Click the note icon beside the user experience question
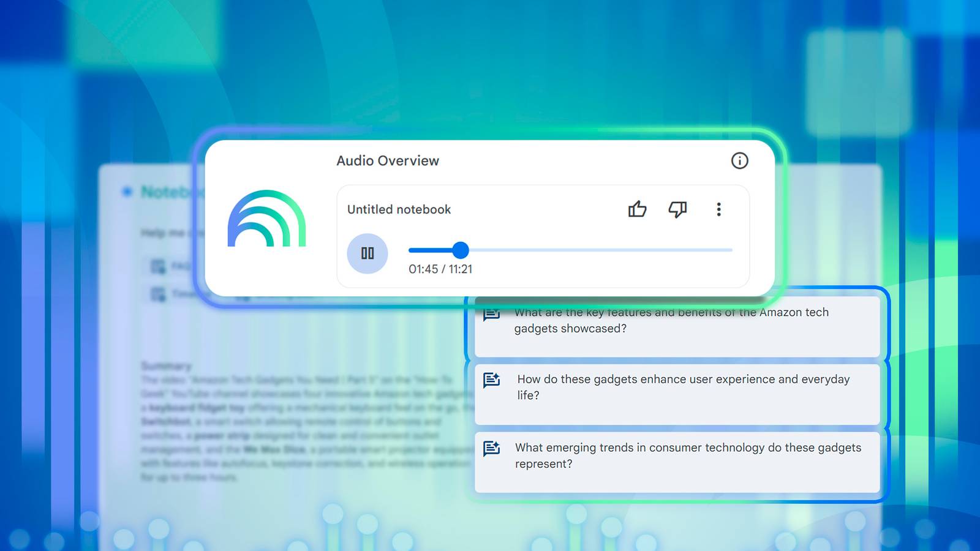The image size is (980, 551). pos(492,381)
